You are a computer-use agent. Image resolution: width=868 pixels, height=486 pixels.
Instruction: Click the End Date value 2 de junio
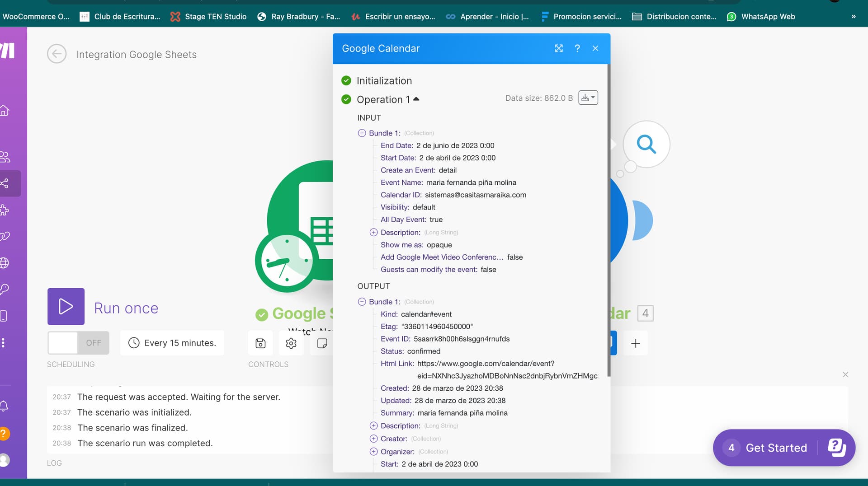pyautogui.click(x=455, y=145)
